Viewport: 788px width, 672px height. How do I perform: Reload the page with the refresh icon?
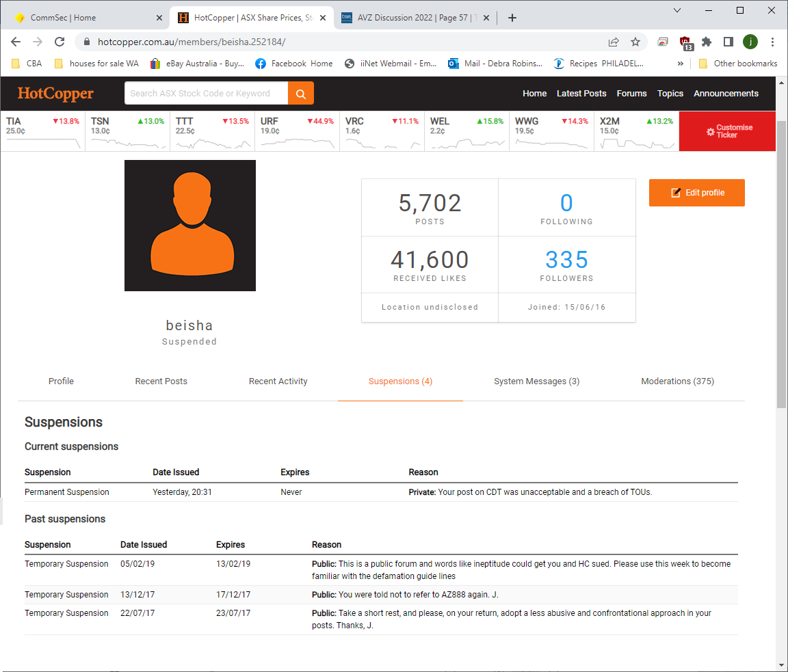click(60, 42)
